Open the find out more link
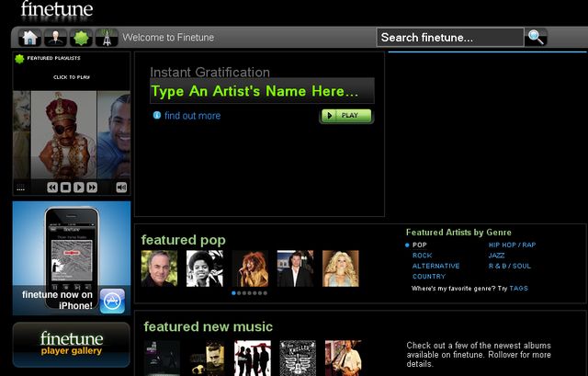The height and width of the screenshot is (376, 588). coord(192,116)
